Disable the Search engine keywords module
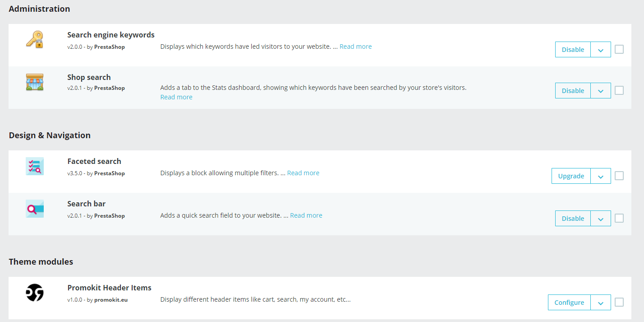The width and height of the screenshot is (644, 322). tap(573, 50)
